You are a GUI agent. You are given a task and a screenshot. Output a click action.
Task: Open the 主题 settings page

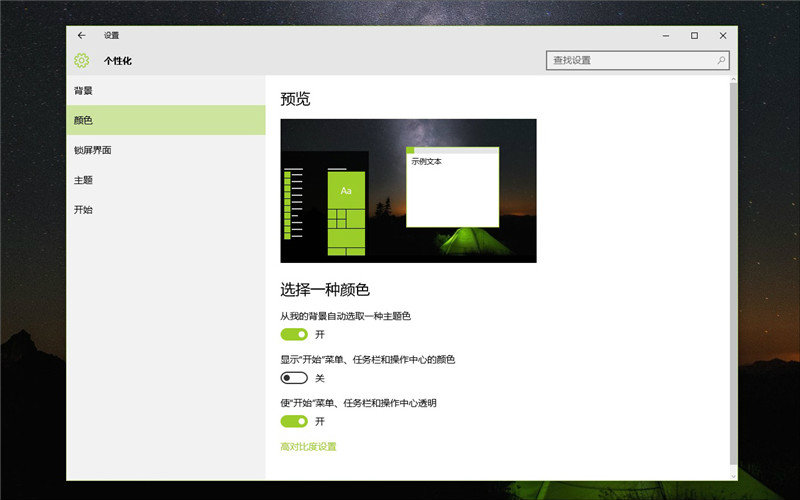[84, 180]
